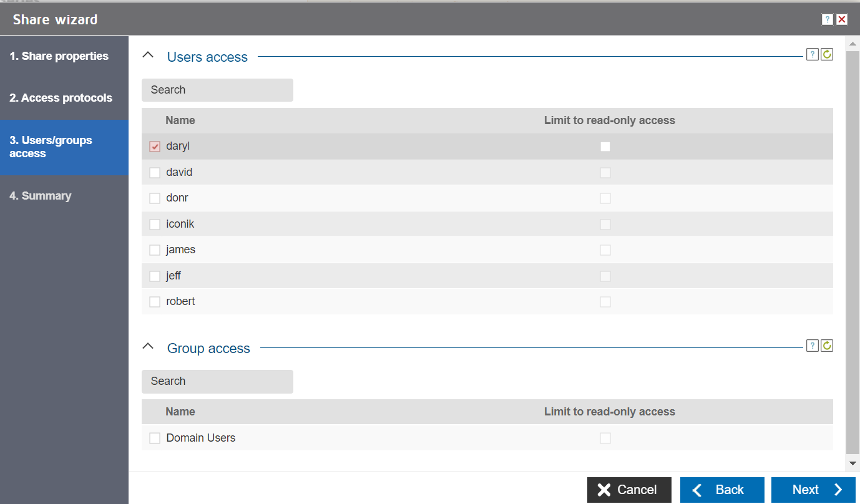Click the user name robert

click(180, 301)
